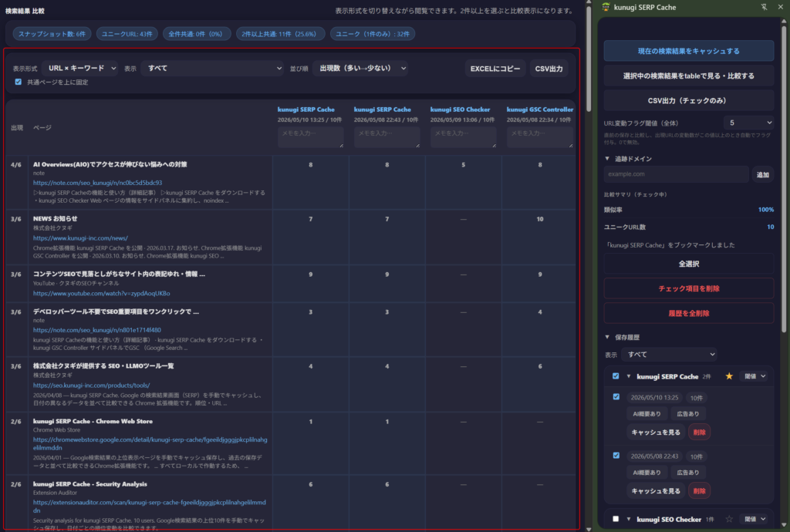Viewport: 790px width, 532px height.
Task: View cache for 2026/05/08 22:43 snapshot
Action: [x=656, y=490]
